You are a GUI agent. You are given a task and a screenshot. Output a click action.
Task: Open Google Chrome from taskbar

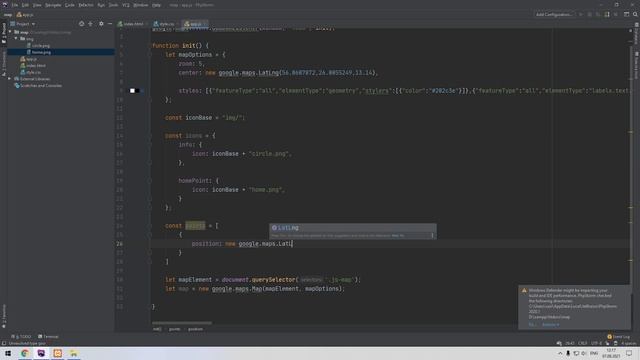pos(25,353)
